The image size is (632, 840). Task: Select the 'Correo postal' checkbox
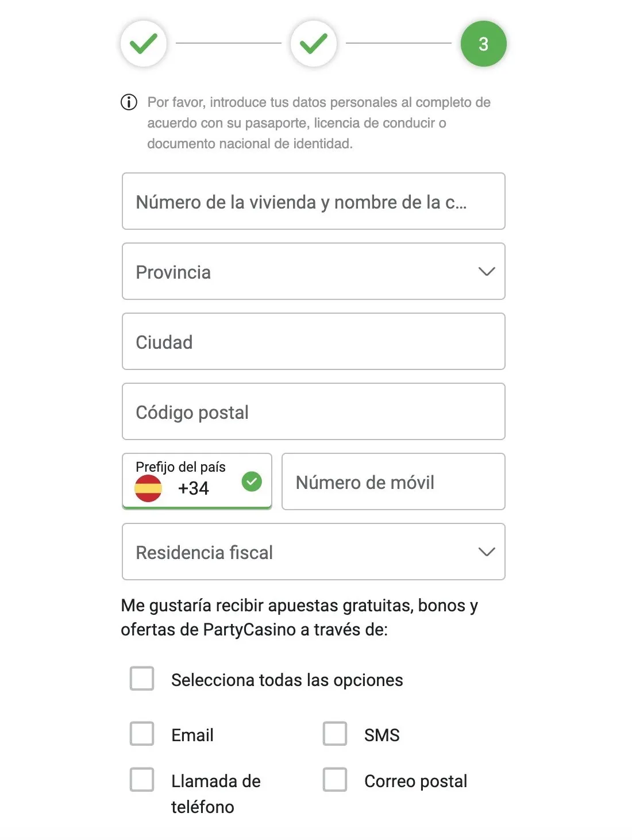tap(335, 780)
